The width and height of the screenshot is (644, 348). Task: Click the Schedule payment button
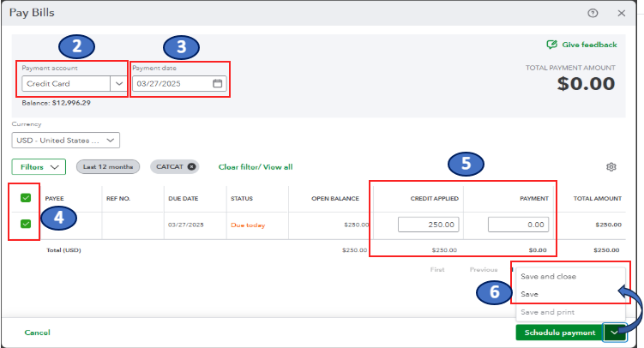click(559, 333)
